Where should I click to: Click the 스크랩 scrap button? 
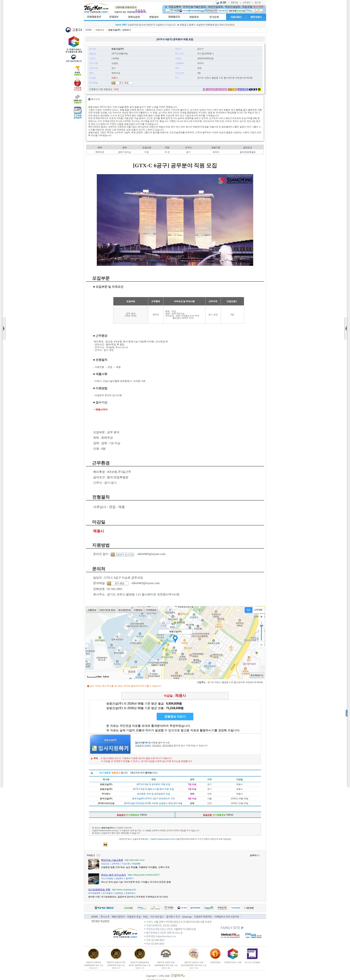[x=243, y=89]
